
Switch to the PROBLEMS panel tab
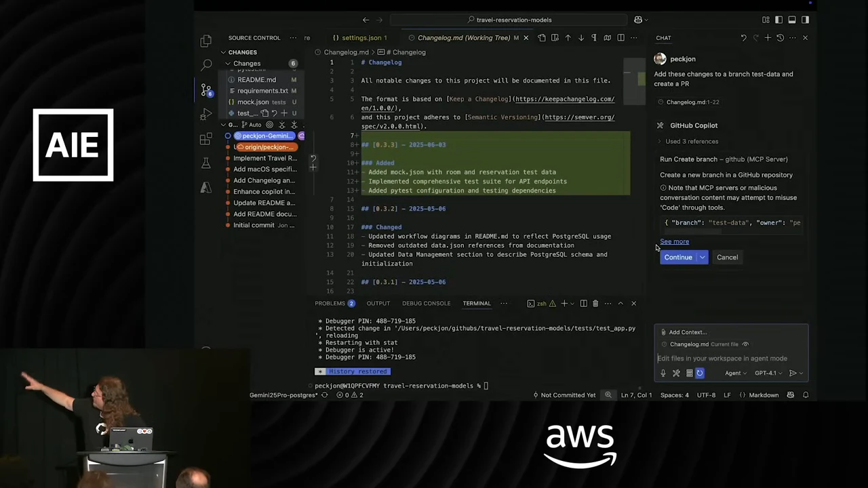(335, 304)
